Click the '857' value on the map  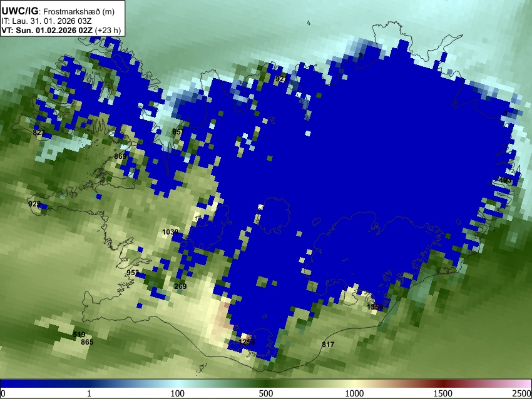tap(178, 132)
